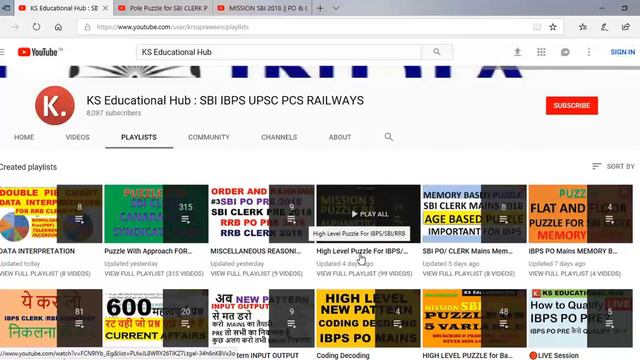
Task: Click the red SUBSCRIBE button
Action: pyautogui.click(x=571, y=105)
